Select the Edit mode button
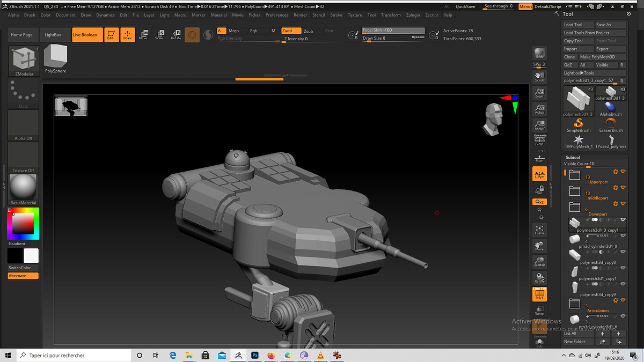644x362 pixels. (112, 35)
